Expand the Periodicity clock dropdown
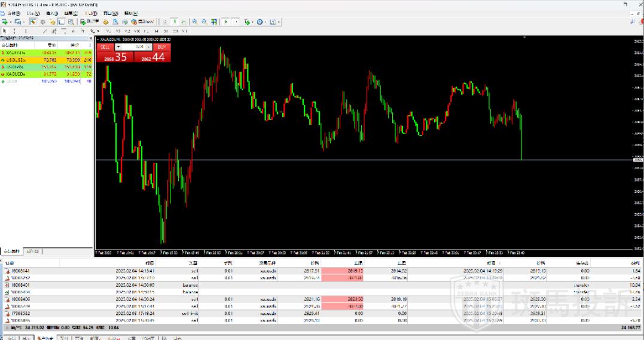Viewport: 644px width, 340px height. (266, 22)
